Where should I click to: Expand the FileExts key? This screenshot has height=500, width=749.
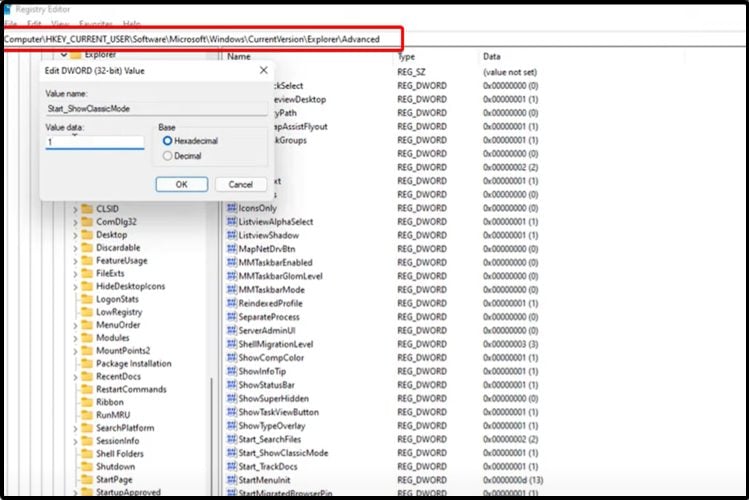[x=75, y=274]
